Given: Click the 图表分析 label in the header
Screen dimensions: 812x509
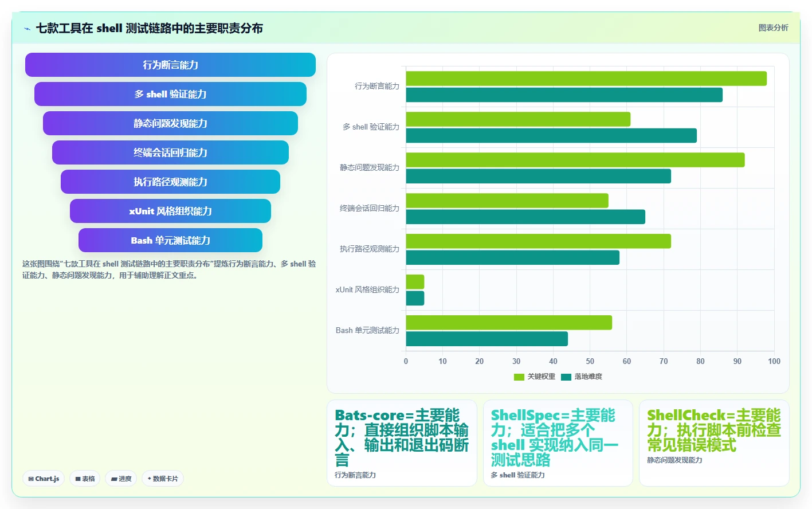Looking at the screenshot, I should coord(773,28).
